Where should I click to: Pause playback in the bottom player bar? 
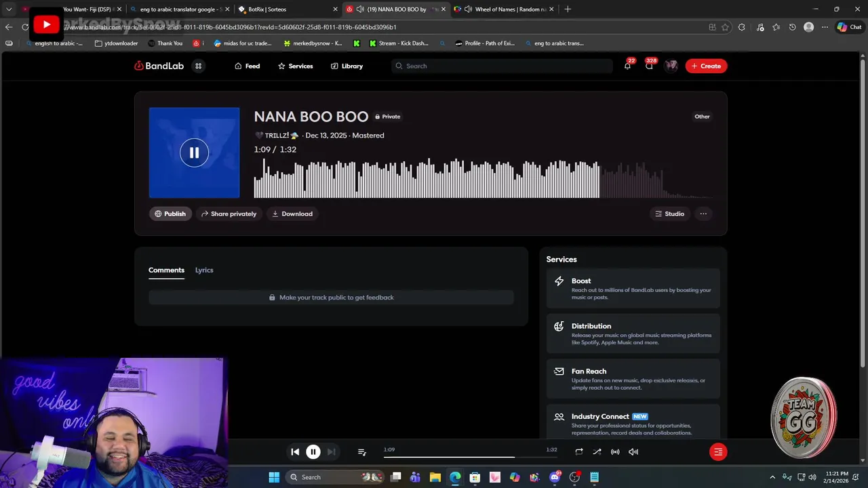[x=313, y=452]
